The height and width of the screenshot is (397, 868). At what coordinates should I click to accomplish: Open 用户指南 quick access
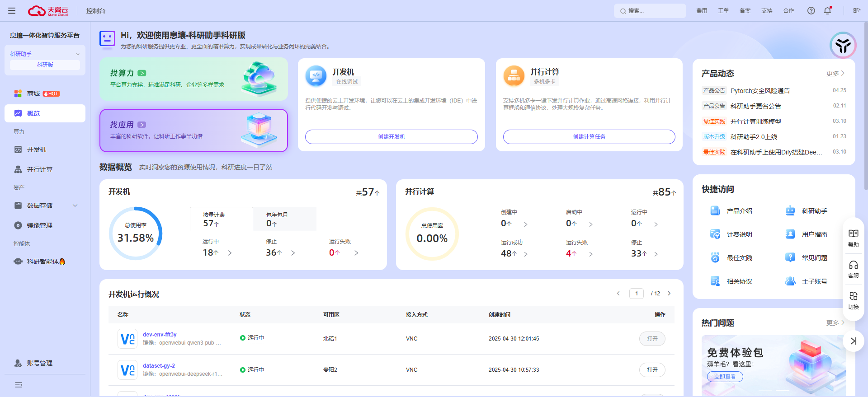[x=807, y=234]
